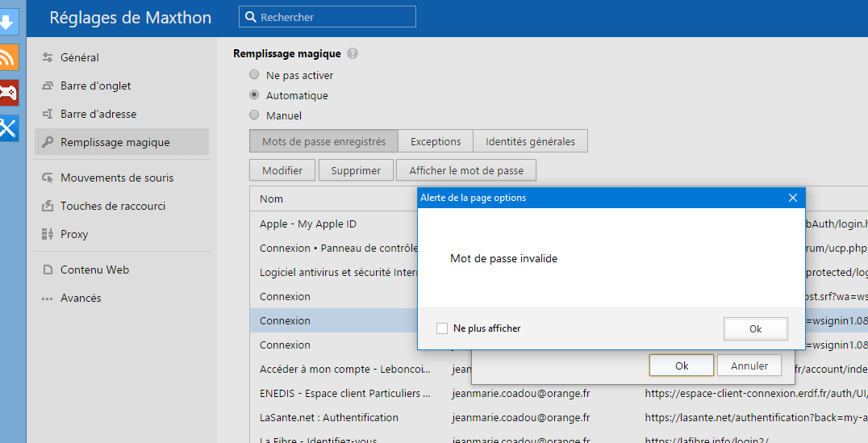Open the Mouvements de souris settings section
The height and width of the screenshot is (443, 868).
[x=122, y=178]
